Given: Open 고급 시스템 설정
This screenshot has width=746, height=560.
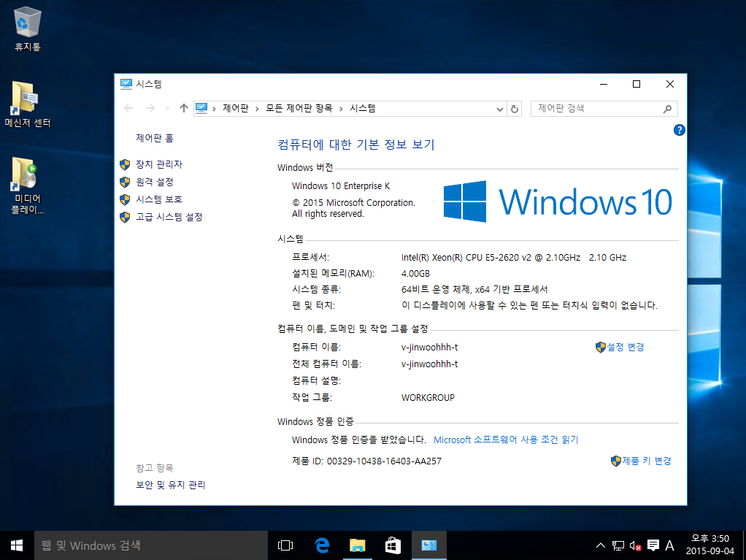Looking at the screenshot, I should (169, 217).
